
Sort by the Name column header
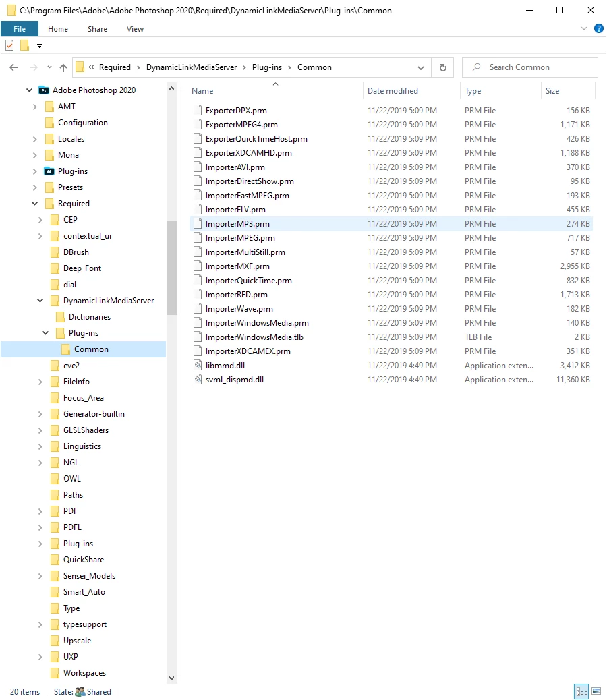202,90
